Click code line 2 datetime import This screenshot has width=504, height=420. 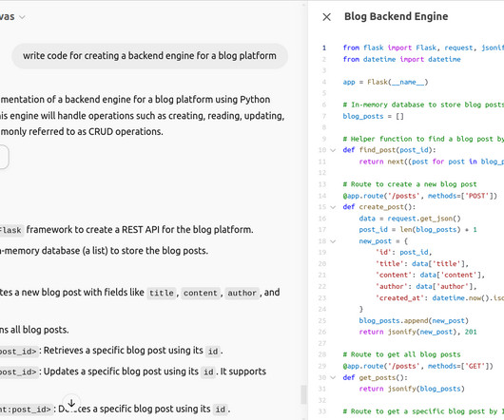[x=402, y=59]
